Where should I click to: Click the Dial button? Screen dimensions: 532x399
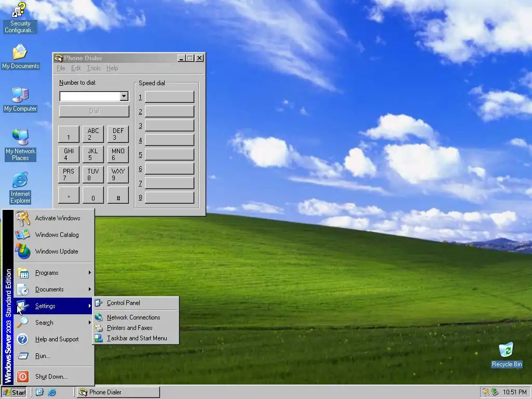[94, 111]
